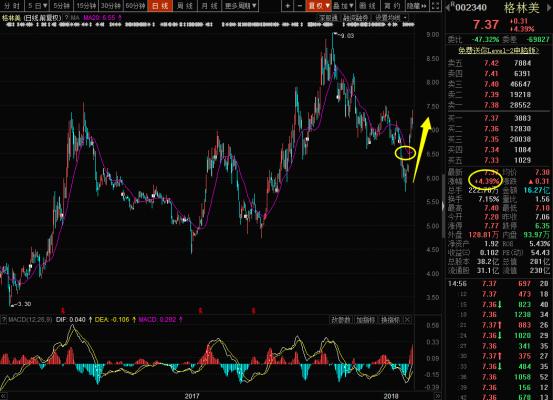Open the 叠加 overlay dropdown

tap(344, 6)
